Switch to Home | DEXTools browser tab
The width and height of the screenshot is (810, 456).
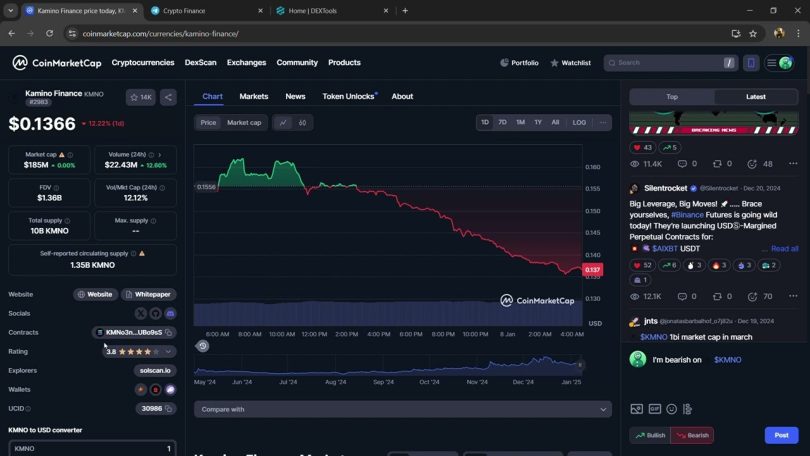click(331, 10)
